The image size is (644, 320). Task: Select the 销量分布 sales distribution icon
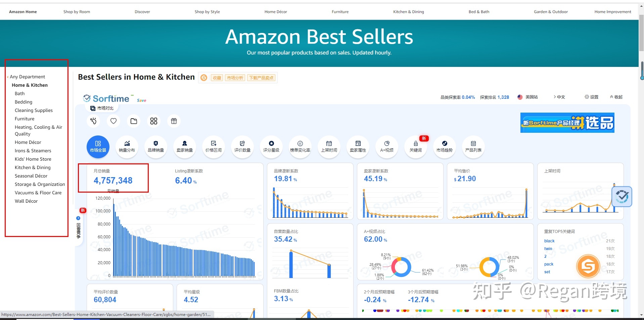(x=127, y=147)
